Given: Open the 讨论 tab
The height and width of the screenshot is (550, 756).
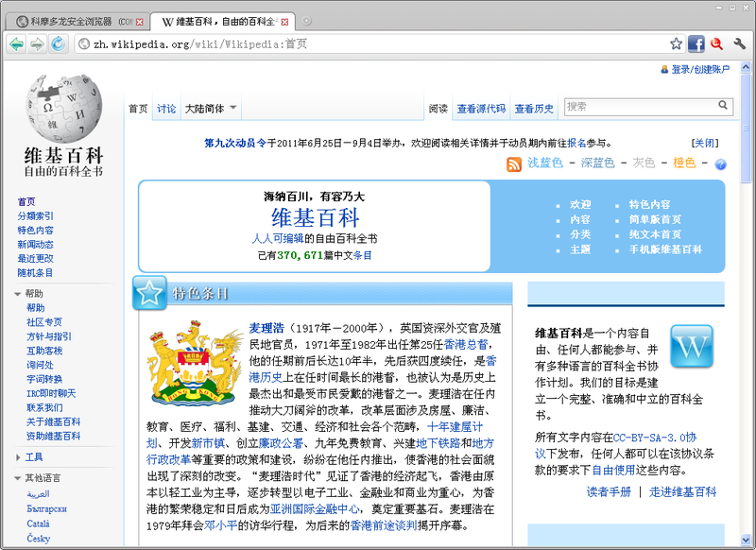Looking at the screenshot, I should [x=166, y=109].
